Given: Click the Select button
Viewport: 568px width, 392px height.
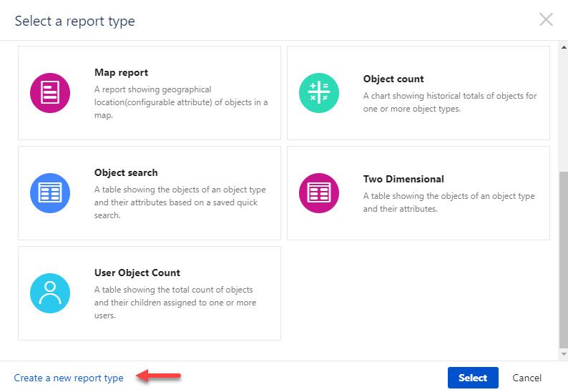Looking at the screenshot, I should [x=473, y=378].
